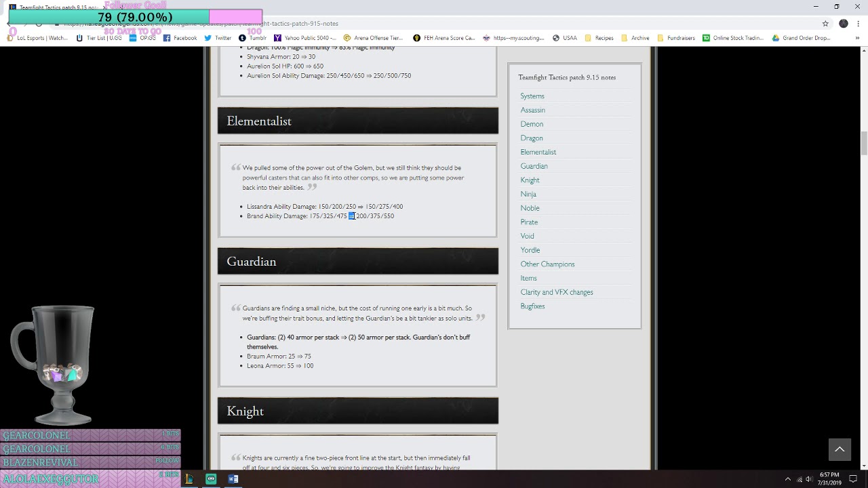Open the Online Stock Trading bookmark
Viewport: 868px width, 488px height.
pos(733,38)
